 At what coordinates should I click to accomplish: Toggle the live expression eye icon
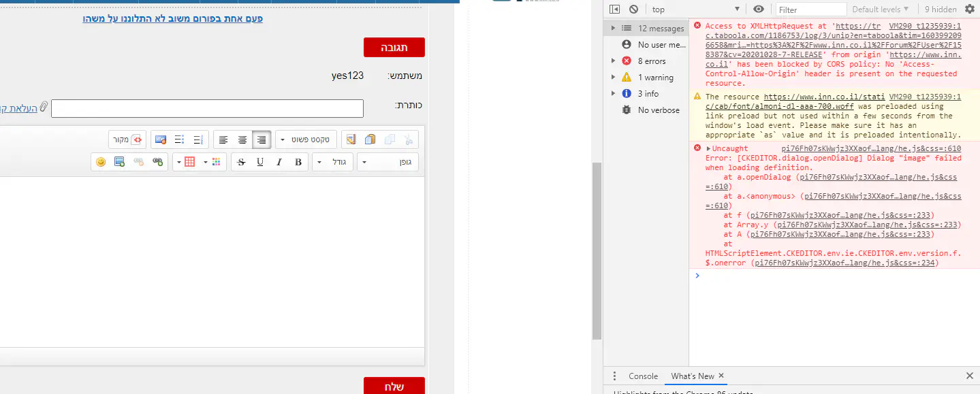[759, 10]
